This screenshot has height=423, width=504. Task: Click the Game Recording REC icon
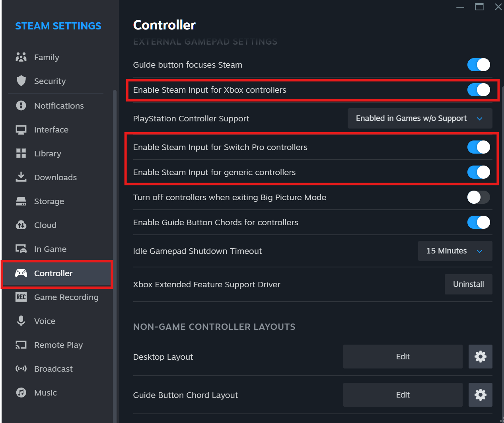(x=21, y=297)
